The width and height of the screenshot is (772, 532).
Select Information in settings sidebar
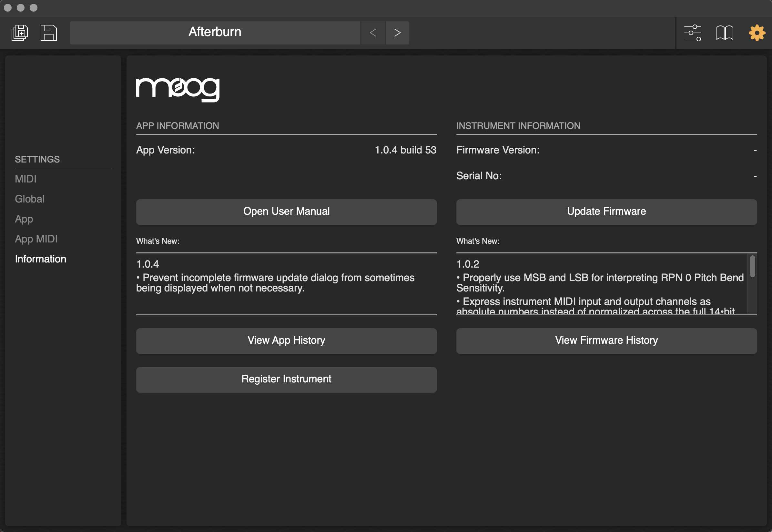pyautogui.click(x=41, y=259)
